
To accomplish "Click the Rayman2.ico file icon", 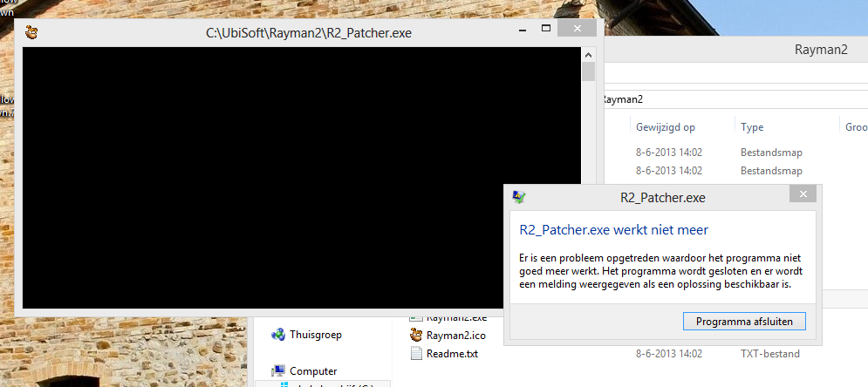I will point(416,335).
